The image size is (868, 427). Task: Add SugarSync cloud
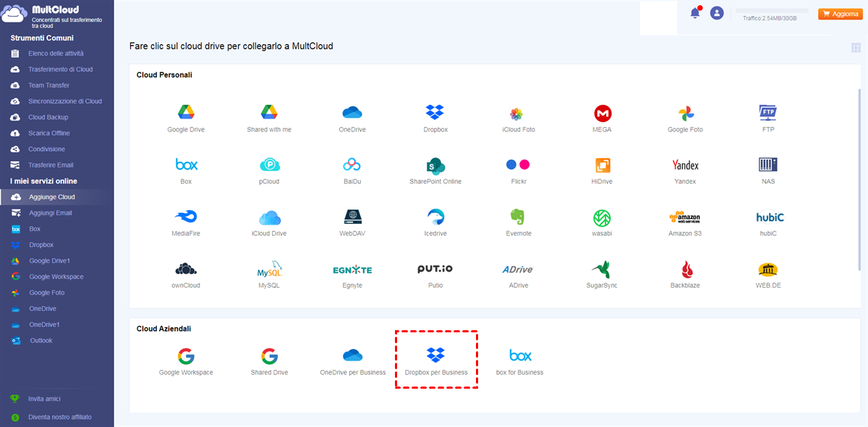point(602,269)
